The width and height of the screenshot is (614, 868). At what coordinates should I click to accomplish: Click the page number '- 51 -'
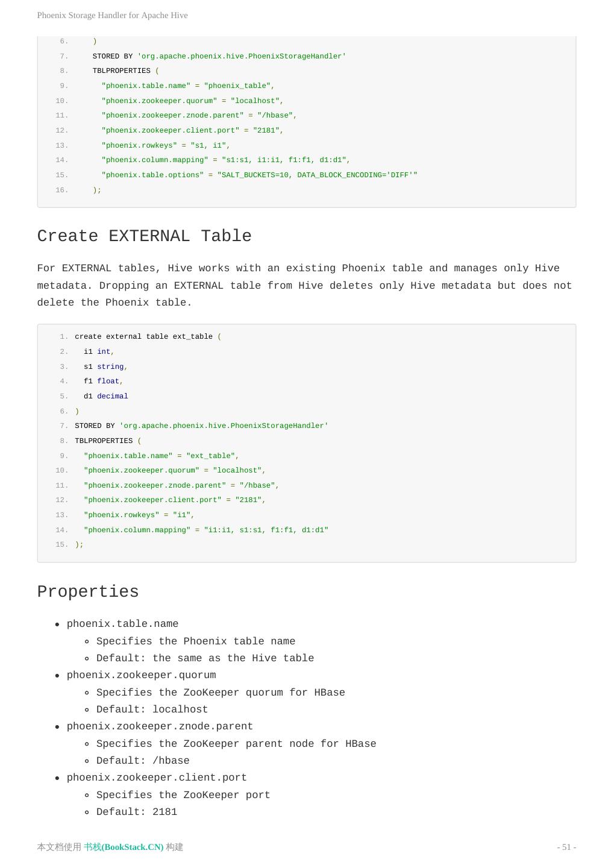[566, 847]
